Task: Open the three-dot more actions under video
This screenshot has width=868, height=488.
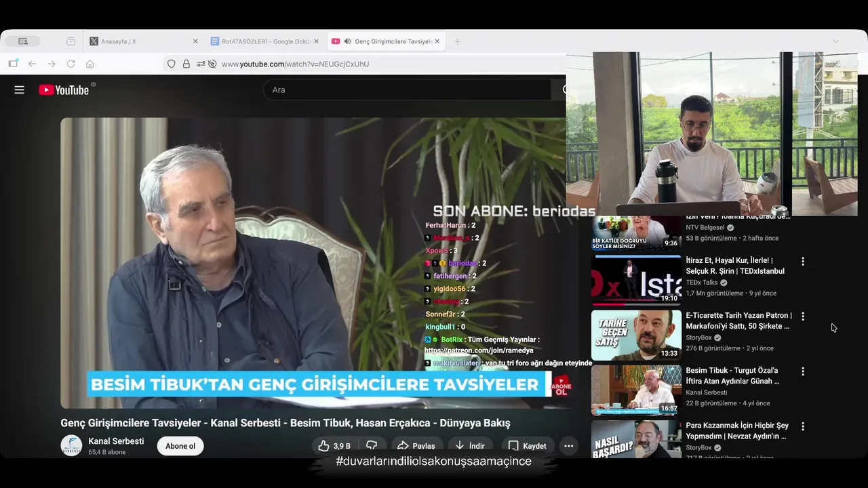Action: tap(569, 446)
